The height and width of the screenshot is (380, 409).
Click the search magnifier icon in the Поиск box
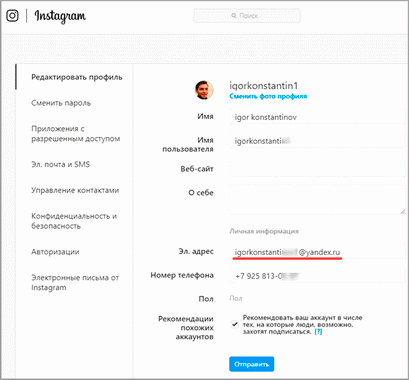click(234, 16)
